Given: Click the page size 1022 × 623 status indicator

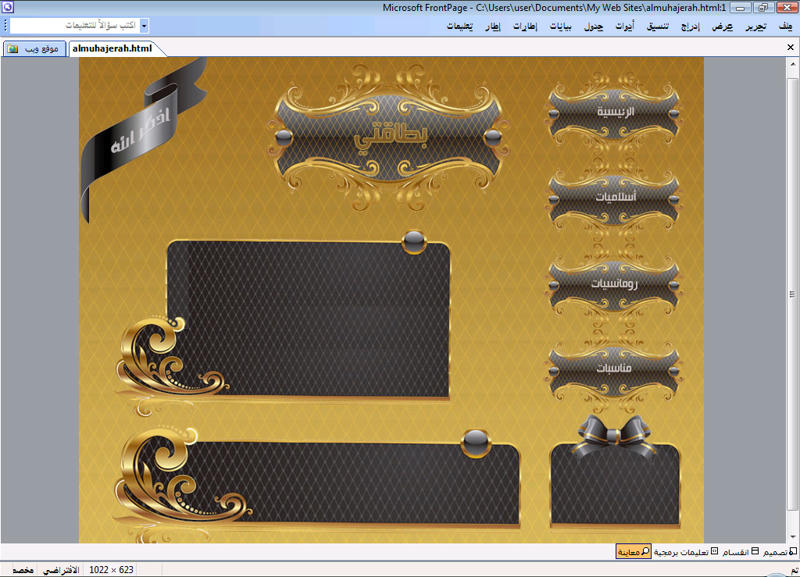Looking at the screenshot, I should point(112,569).
